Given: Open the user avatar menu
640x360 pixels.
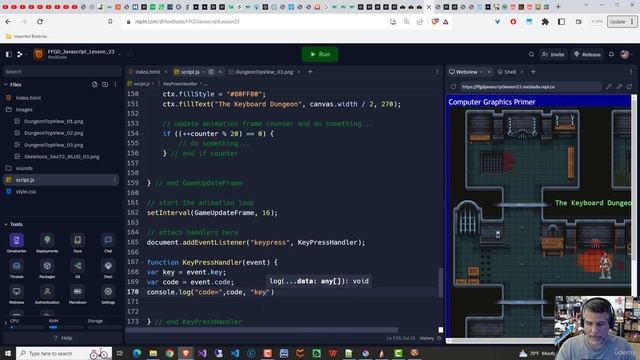Looking at the screenshot, I should (x=625, y=54).
